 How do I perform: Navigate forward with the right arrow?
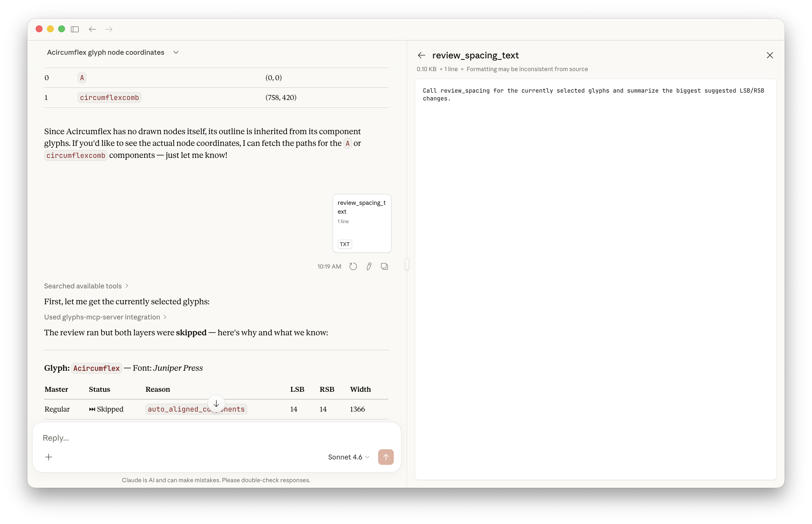pos(109,29)
